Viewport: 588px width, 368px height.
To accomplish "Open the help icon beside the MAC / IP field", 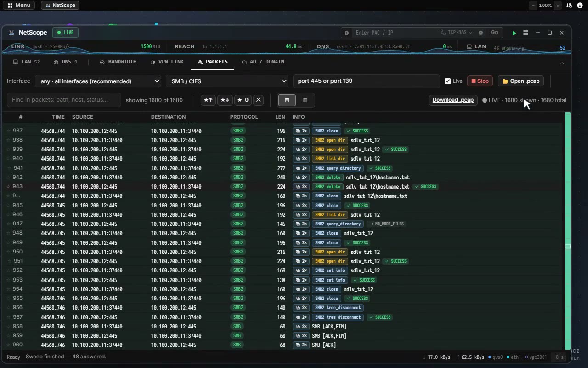I will (x=347, y=33).
